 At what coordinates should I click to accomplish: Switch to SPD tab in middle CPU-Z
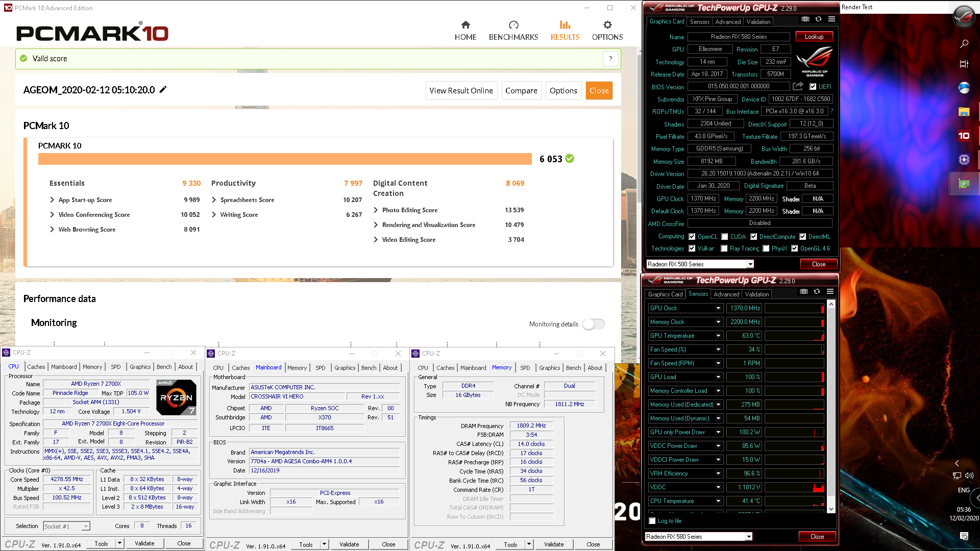(320, 368)
